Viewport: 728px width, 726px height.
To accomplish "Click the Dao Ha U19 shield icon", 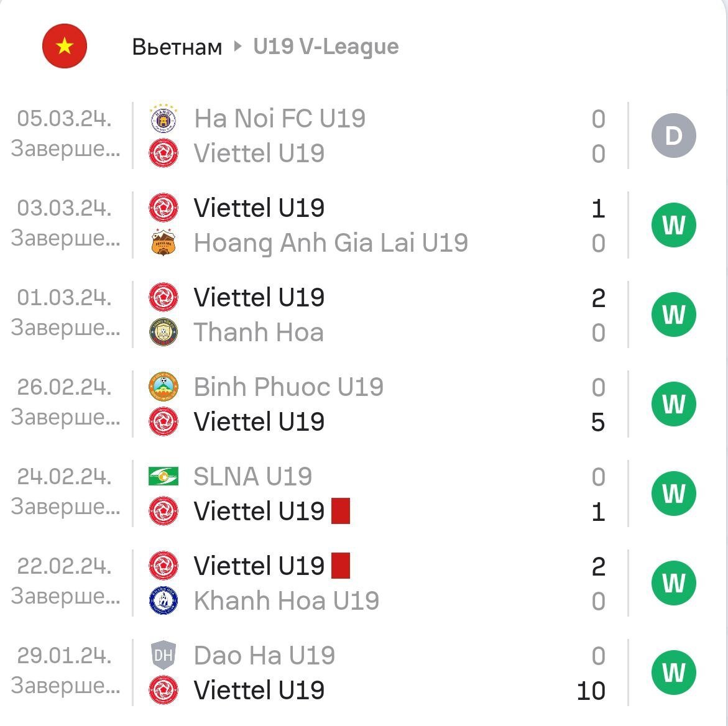I will [x=164, y=655].
